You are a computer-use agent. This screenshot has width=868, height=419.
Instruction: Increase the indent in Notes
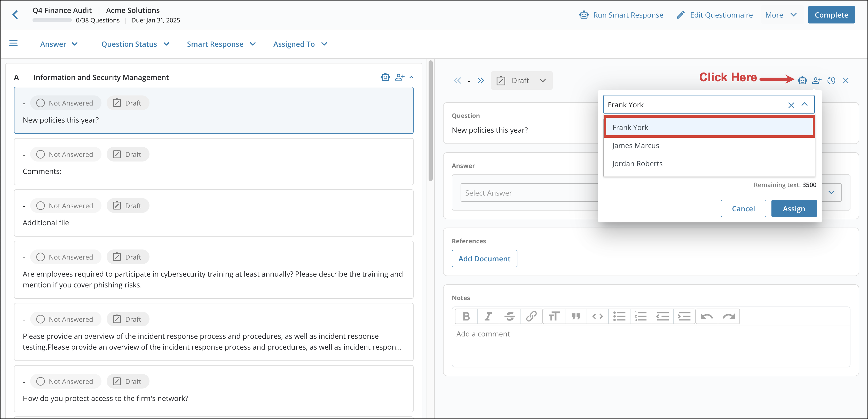(x=684, y=316)
